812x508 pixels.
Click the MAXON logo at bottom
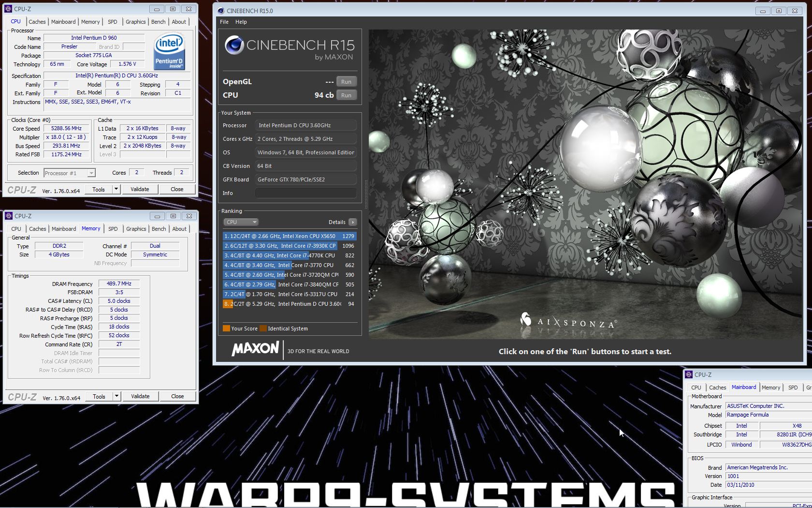[x=255, y=348]
